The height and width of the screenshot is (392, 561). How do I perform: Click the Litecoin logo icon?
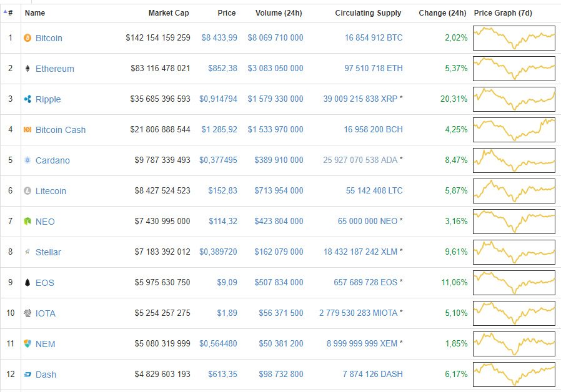click(27, 191)
